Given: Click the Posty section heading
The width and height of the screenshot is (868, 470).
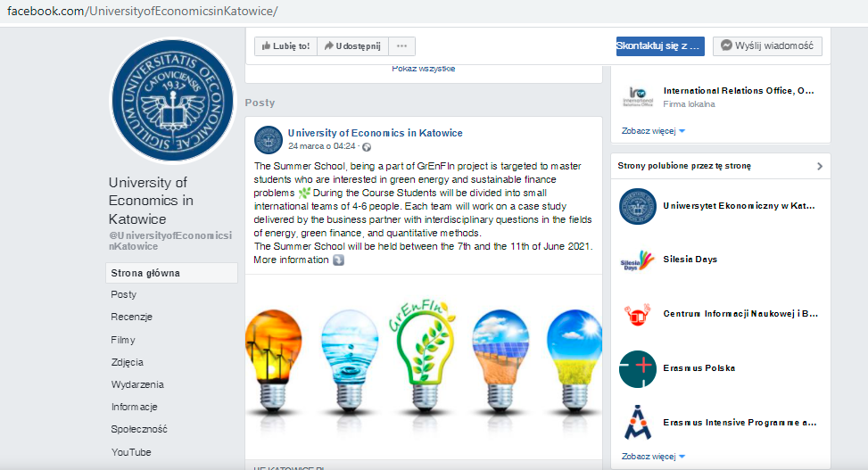Looking at the screenshot, I should [260, 103].
